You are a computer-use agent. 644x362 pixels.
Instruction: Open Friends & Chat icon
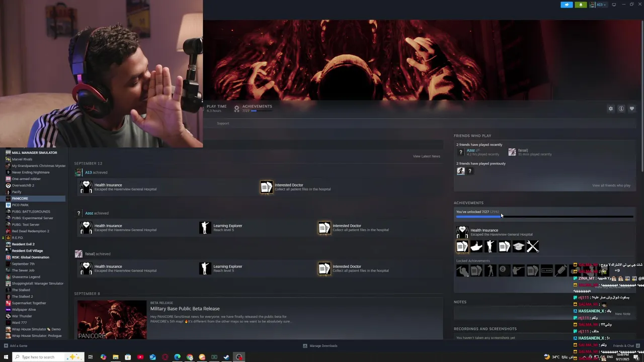[x=637, y=346]
